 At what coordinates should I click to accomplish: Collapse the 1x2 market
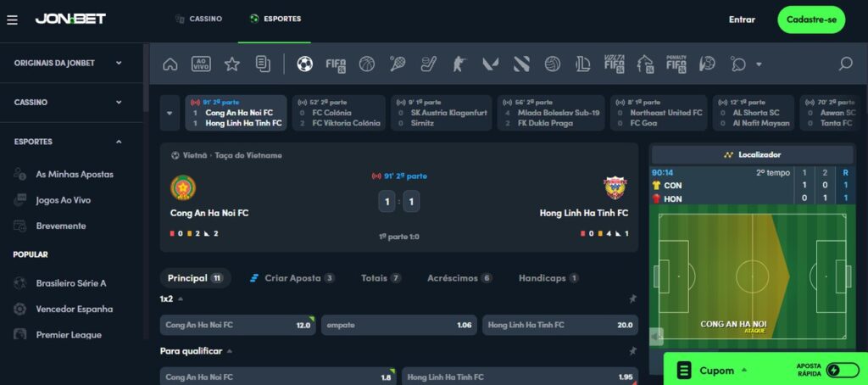181,299
